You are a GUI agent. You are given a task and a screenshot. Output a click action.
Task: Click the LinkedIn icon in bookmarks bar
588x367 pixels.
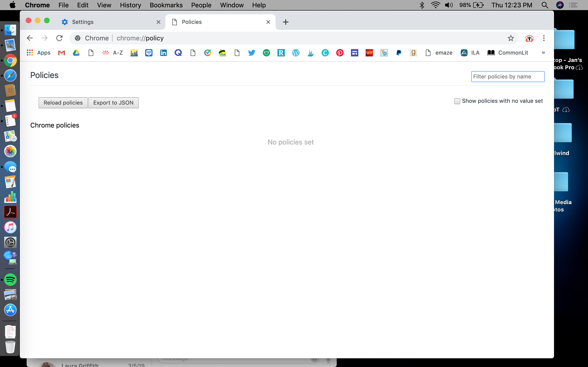pyautogui.click(x=163, y=53)
